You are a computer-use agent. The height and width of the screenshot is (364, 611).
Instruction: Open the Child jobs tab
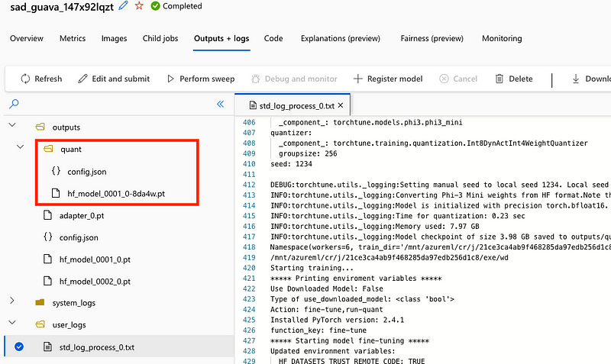[161, 38]
